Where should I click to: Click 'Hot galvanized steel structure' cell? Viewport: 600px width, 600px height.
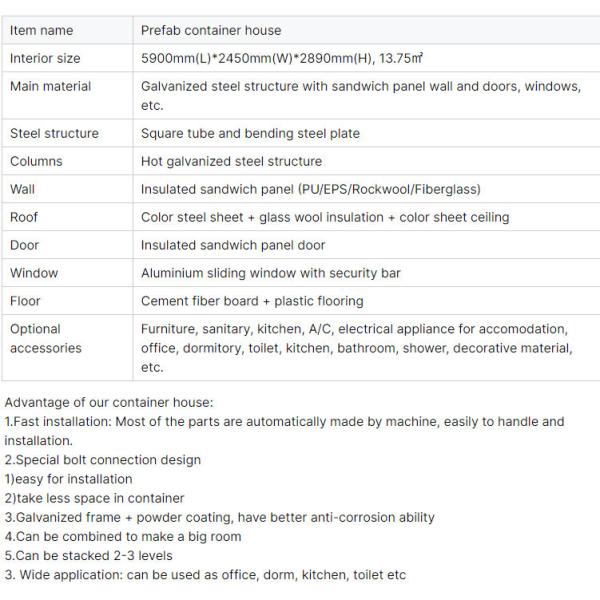[231, 161]
